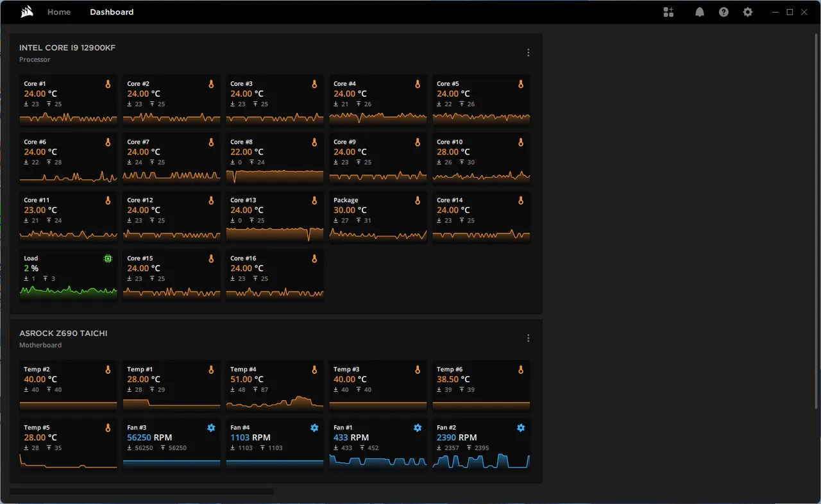The height and width of the screenshot is (504, 821).
Task: Close the iCUE window
Action: pos(804,12)
